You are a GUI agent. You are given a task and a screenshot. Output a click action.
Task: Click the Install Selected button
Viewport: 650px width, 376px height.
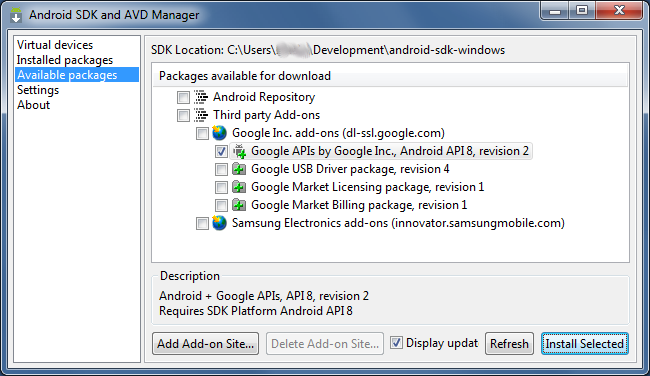click(x=585, y=344)
